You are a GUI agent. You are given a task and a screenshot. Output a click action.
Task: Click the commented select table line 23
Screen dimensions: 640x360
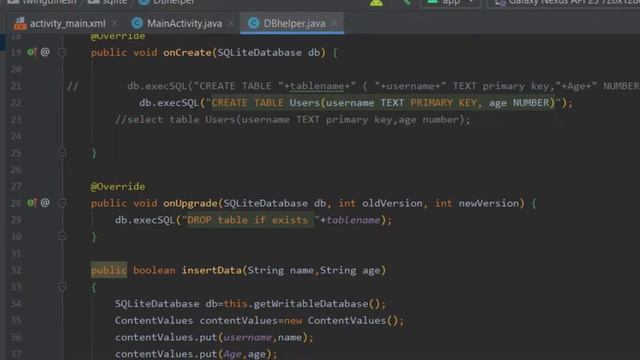click(293, 120)
